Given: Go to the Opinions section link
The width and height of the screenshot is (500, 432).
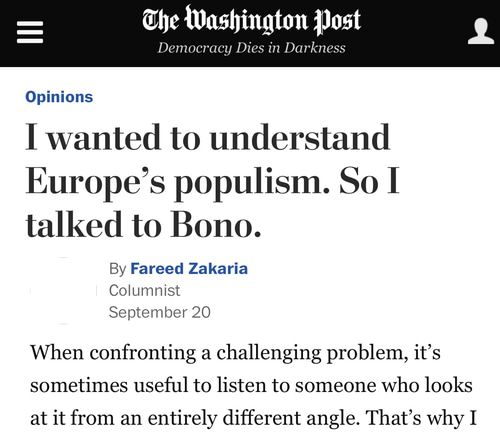Looking at the screenshot, I should [x=59, y=97].
